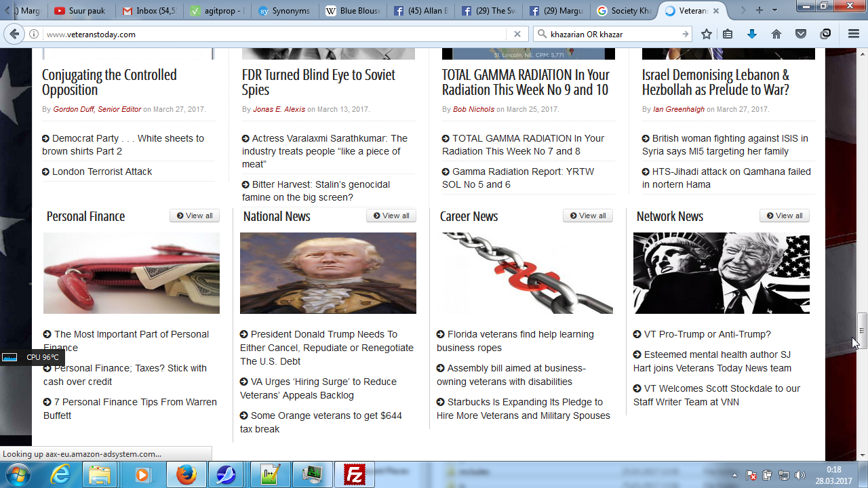Open the volume control in system tray
Image resolution: width=868 pixels, height=488 pixels.
[800, 475]
